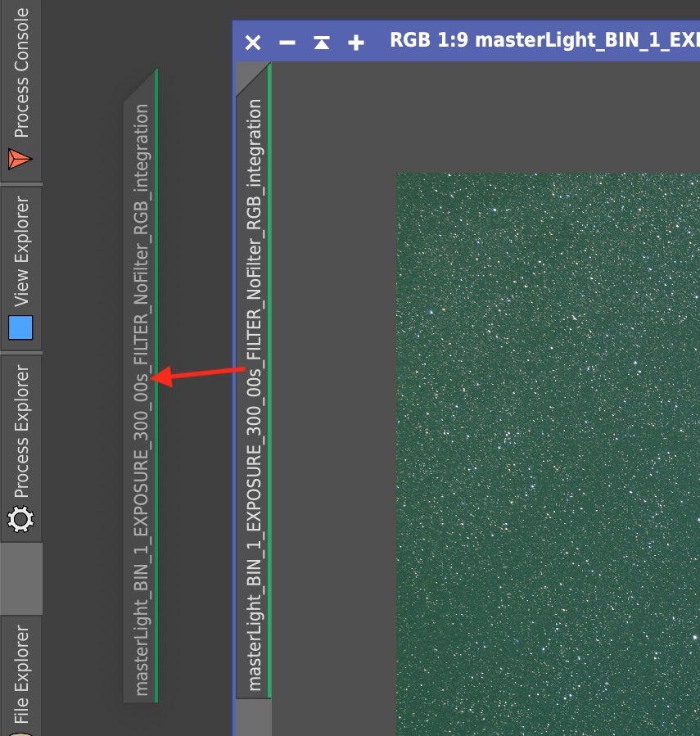Screen dimensions: 700x736
Task: Minimize the masterLight image window
Action: tap(287, 42)
